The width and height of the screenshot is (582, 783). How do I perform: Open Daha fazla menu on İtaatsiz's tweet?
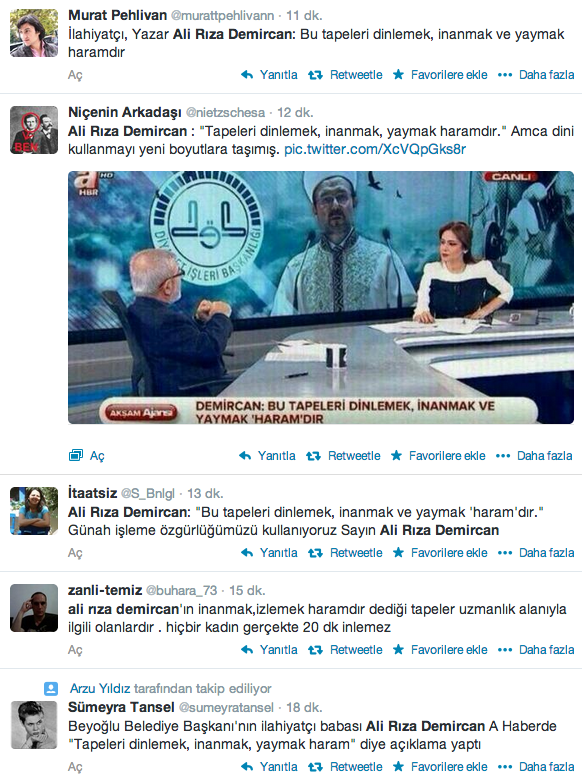click(x=547, y=553)
